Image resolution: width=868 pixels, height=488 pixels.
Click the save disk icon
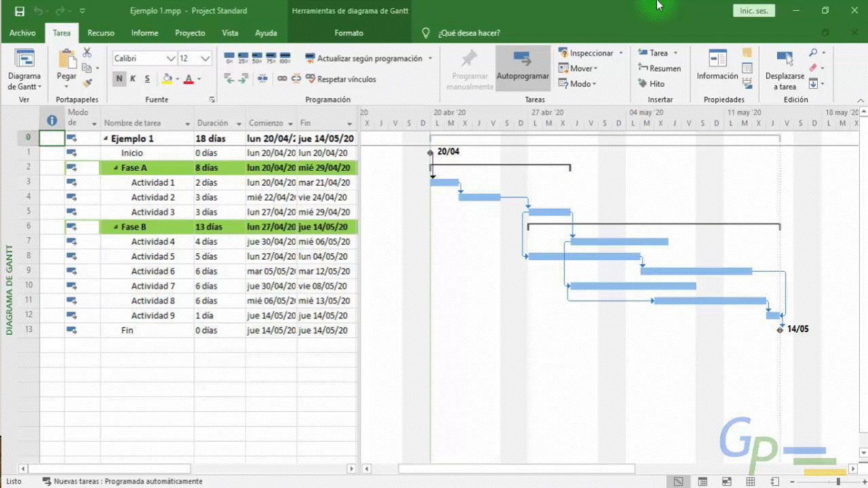pos(20,12)
